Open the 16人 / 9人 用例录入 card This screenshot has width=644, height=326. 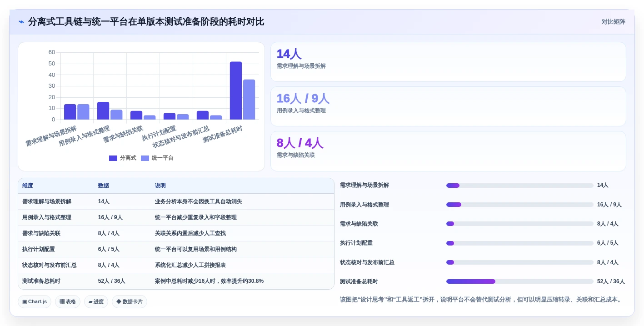[448, 106]
